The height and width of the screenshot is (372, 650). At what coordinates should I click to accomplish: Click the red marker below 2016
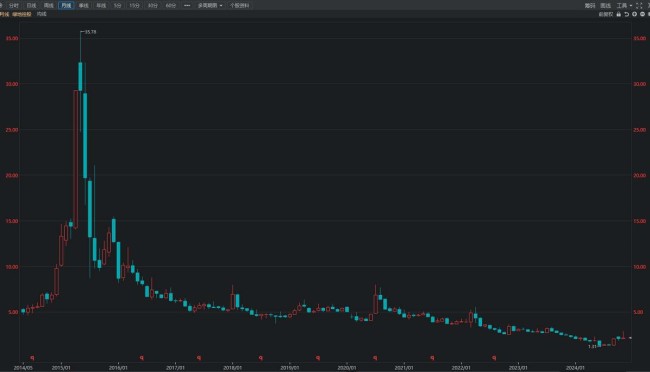point(142,357)
